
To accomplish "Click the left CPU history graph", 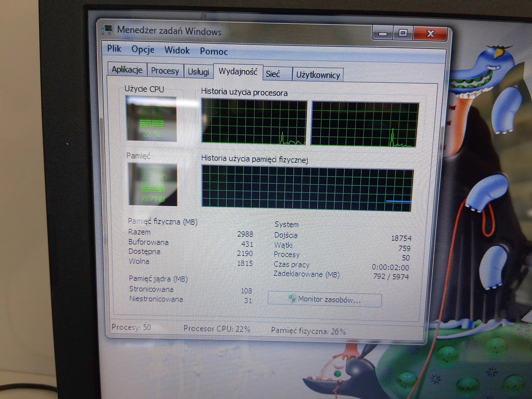I will pos(254,122).
